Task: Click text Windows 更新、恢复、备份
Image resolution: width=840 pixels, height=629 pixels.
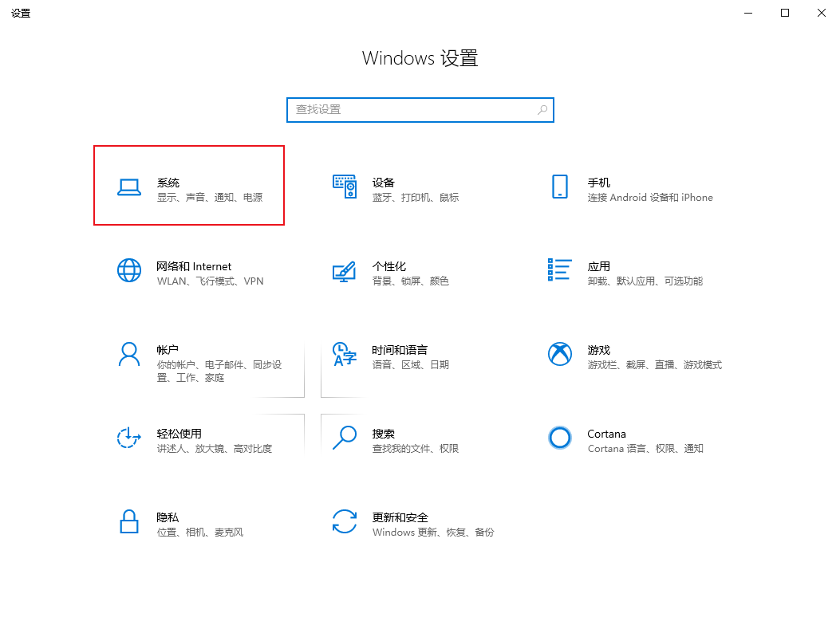Action: (433, 532)
